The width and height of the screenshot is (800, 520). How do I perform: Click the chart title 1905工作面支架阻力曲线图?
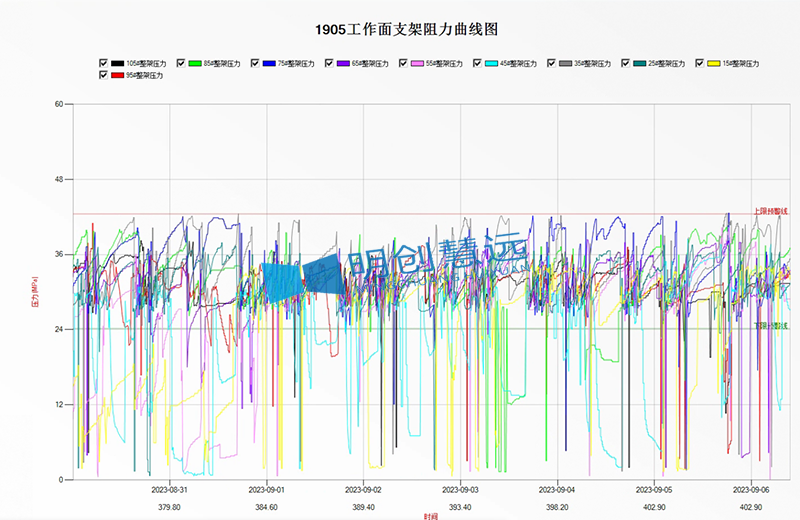[x=399, y=30]
